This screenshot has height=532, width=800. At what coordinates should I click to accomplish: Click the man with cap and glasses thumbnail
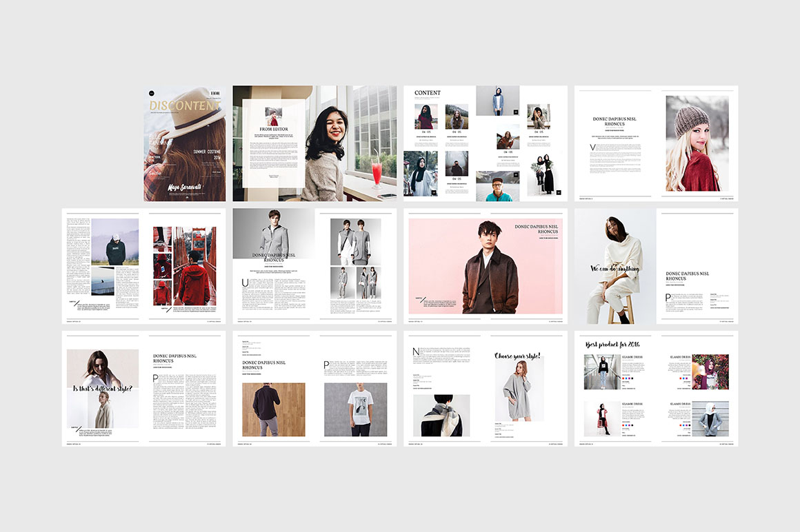pos(498,186)
